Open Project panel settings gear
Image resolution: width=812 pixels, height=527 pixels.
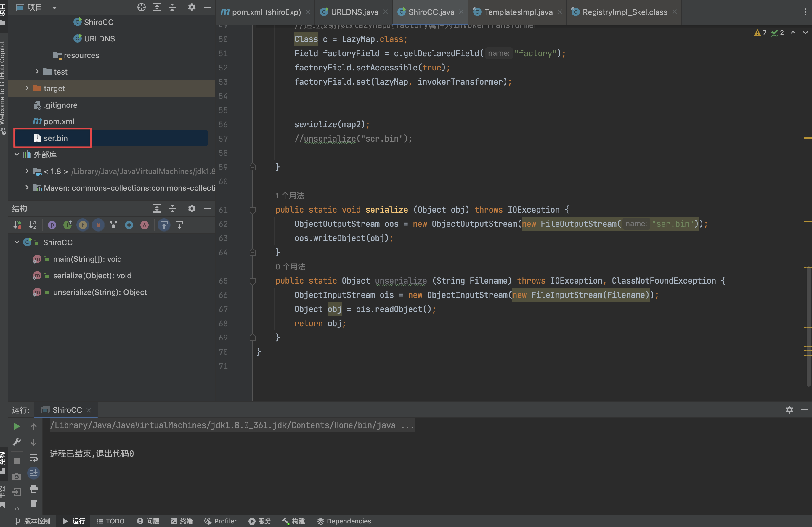[192, 7]
